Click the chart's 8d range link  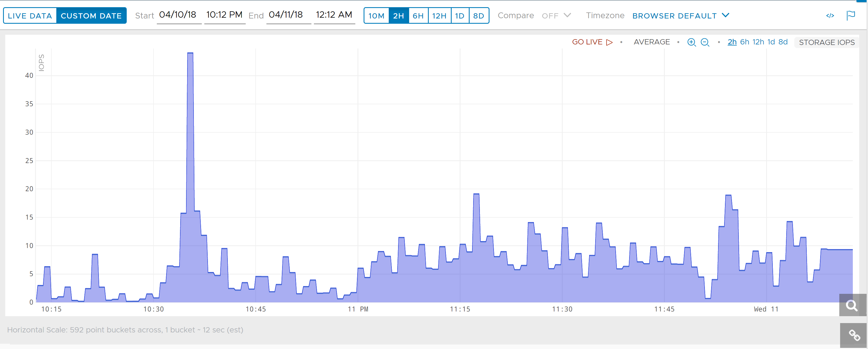pyautogui.click(x=783, y=42)
